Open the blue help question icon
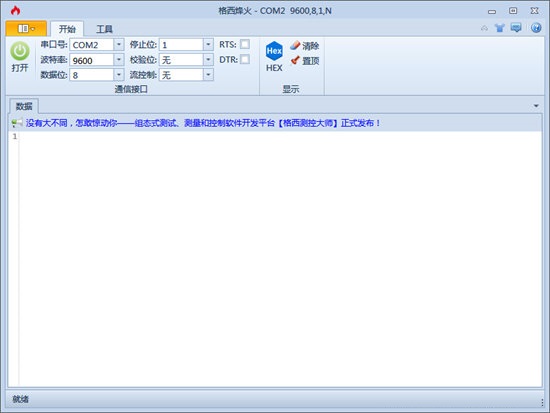Viewport: 550px width, 413px height. coord(536,27)
